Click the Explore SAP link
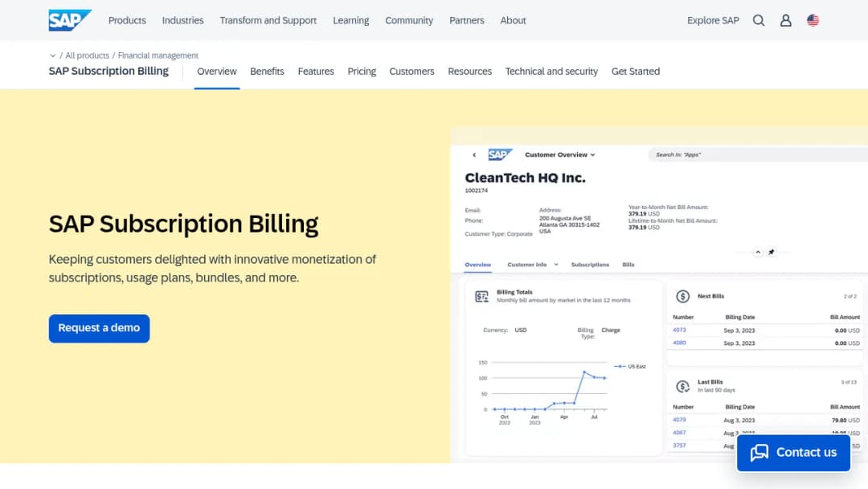The height and width of the screenshot is (489, 868). [x=713, y=20]
